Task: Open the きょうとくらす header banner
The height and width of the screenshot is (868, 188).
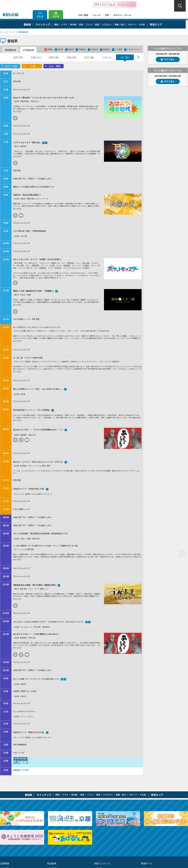Action: [x=115, y=4]
